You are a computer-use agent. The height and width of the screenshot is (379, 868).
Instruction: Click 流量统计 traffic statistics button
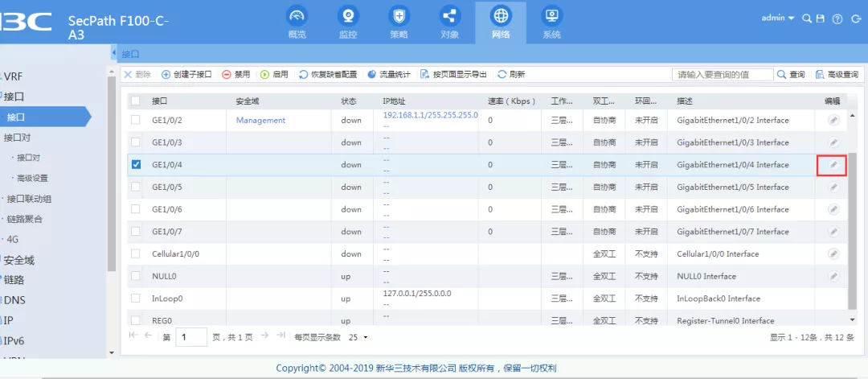pyautogui.click(x=388, y=74)
